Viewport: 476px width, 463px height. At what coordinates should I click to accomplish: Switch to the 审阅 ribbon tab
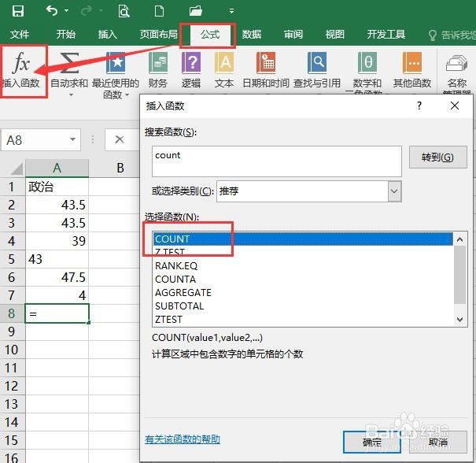point(293,35)
